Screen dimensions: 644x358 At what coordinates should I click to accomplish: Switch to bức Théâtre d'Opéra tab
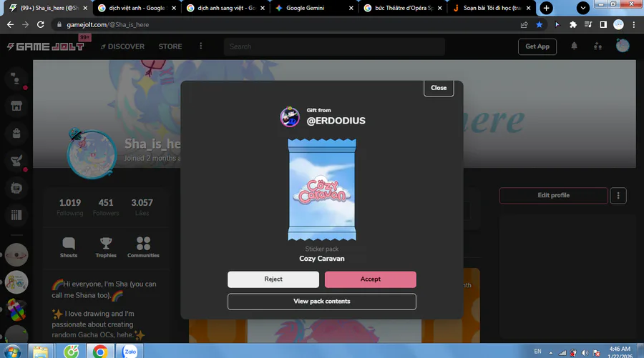[404, 8]
